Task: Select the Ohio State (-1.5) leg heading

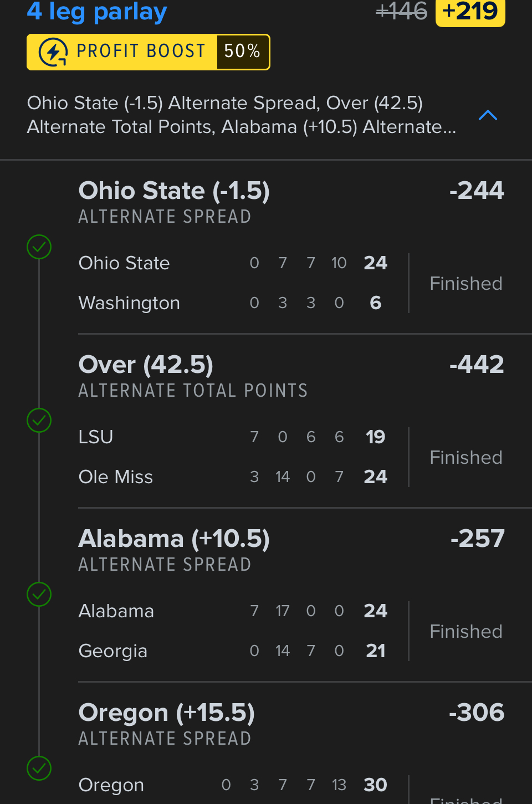Action: (x=174, y=191)
